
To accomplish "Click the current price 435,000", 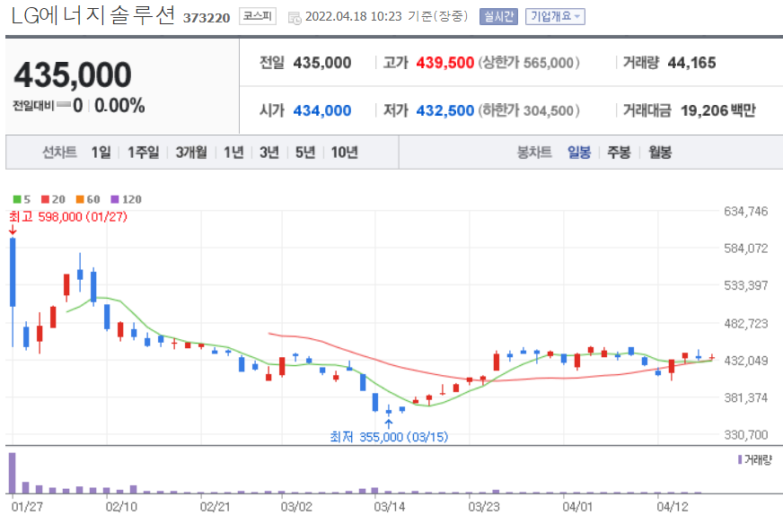I will (73, 74).
